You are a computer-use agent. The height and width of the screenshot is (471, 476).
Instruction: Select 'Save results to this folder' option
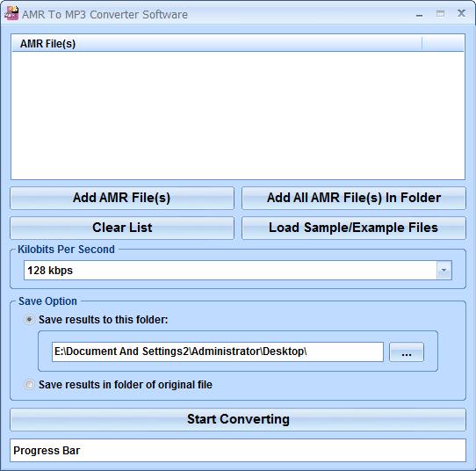29,320
